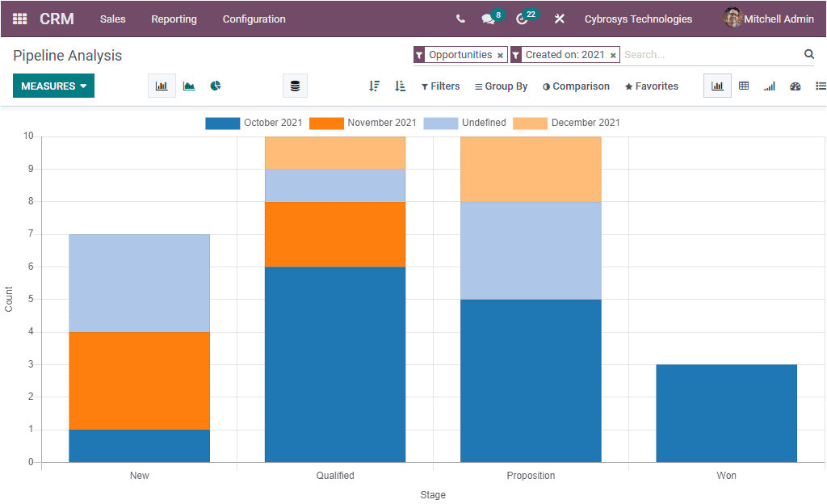Expand the Favorites menu
This screenshot has height=504, width=827.
click(651, 86)
